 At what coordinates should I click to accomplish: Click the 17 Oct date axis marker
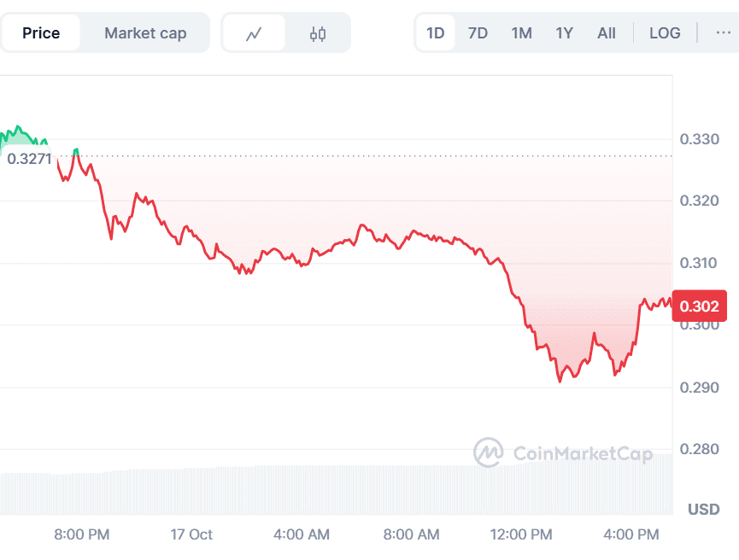pyautogui.click(x=191, y=534)
